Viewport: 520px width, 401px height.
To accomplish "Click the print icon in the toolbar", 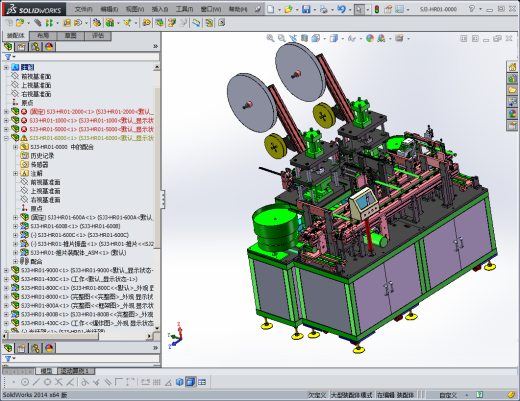I will pyautogui.click(x=323, y=9).
